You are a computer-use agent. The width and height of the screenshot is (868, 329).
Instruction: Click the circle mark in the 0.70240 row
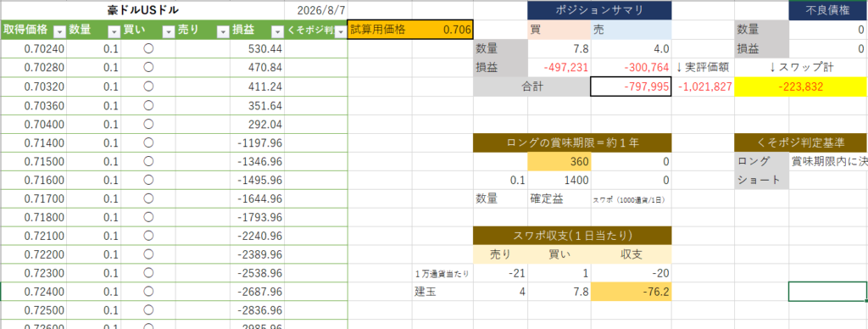(148, 48)
